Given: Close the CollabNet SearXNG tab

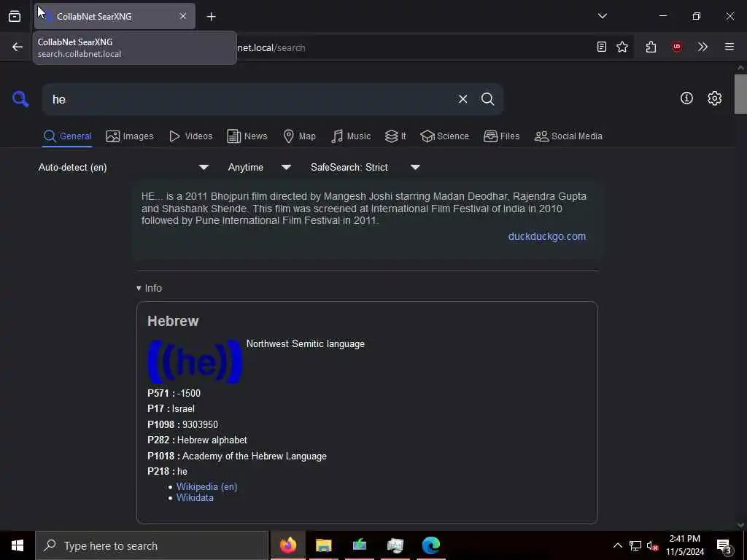Looking at the screenshot, I should (183, 16).
